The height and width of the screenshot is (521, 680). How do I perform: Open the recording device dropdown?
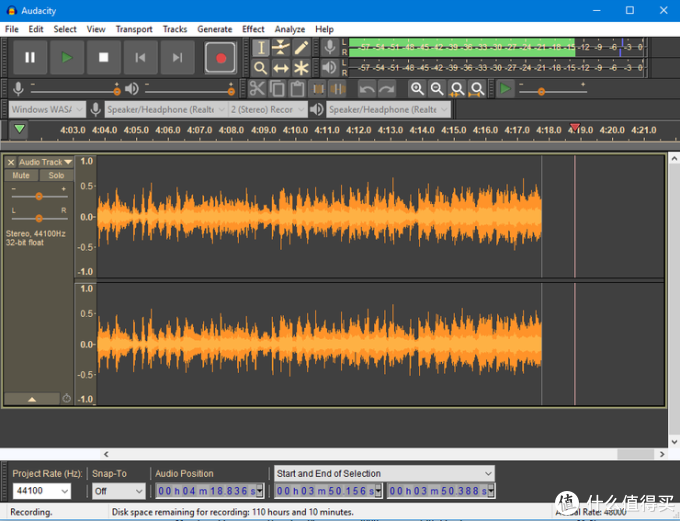[166, 109]
